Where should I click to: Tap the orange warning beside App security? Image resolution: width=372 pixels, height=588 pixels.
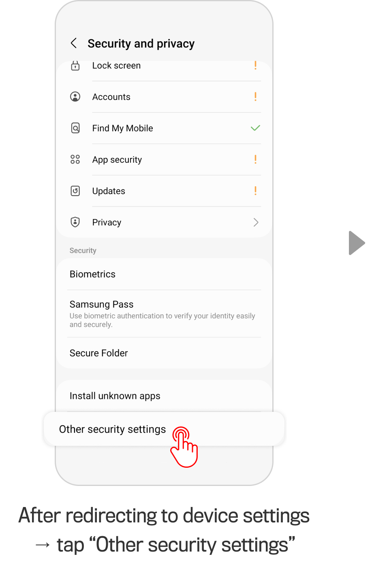pos(255,160)
